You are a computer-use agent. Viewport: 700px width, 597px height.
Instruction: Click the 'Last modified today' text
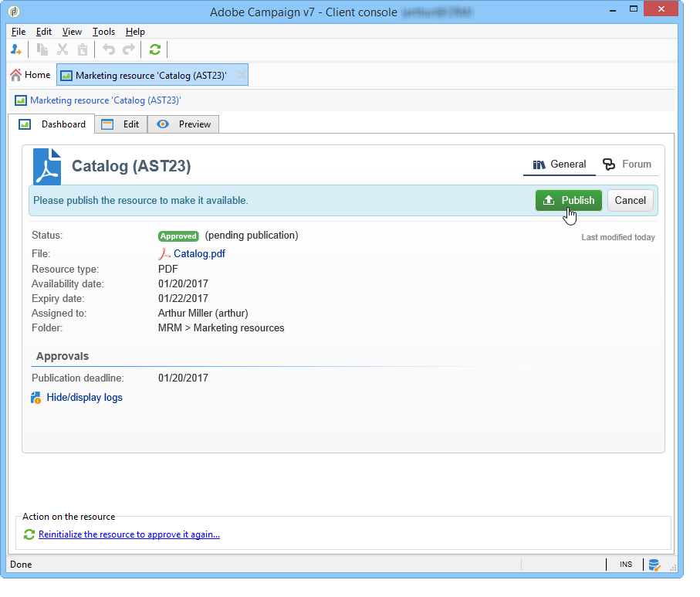(618, 238)
